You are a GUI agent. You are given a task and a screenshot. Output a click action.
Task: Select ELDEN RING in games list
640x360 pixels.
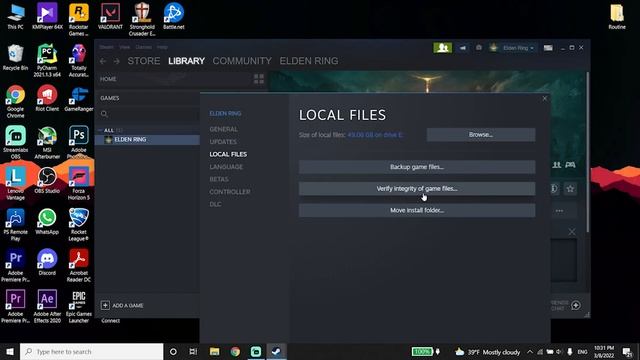(x=147, y=140)
